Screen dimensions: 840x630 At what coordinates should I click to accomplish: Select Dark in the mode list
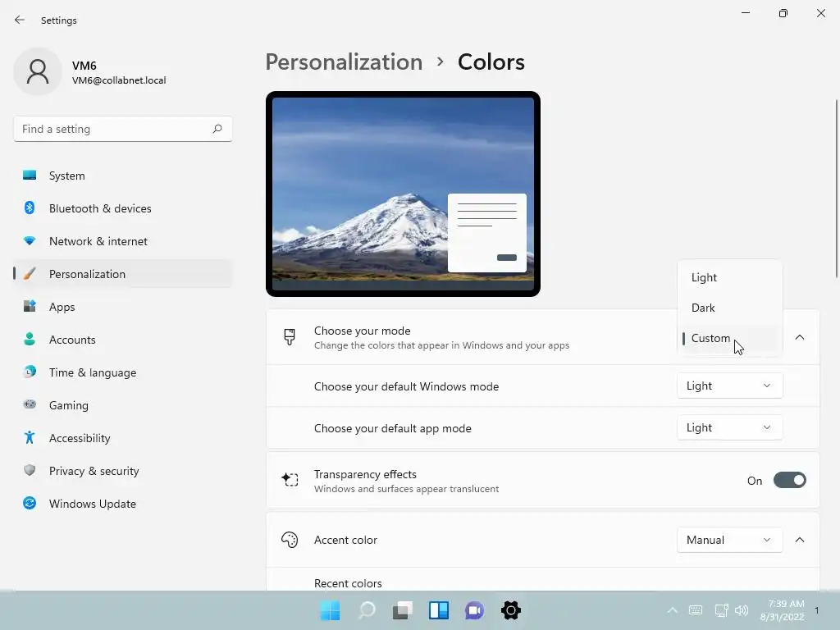point(729,308)
